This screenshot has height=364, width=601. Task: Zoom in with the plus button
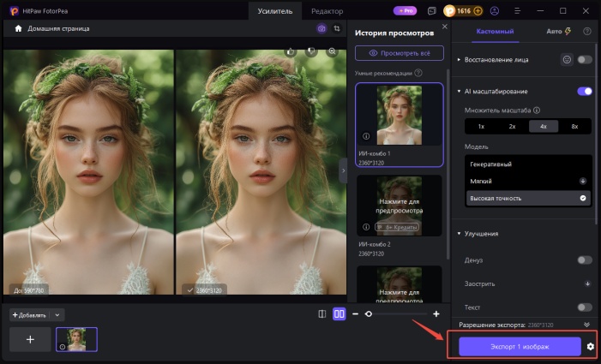click(436, 313)
